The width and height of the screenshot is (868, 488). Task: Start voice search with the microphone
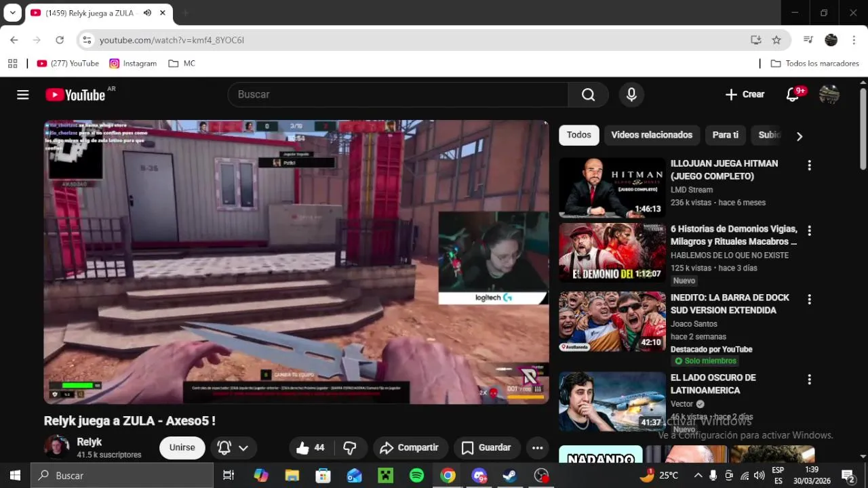pos(631,95)
